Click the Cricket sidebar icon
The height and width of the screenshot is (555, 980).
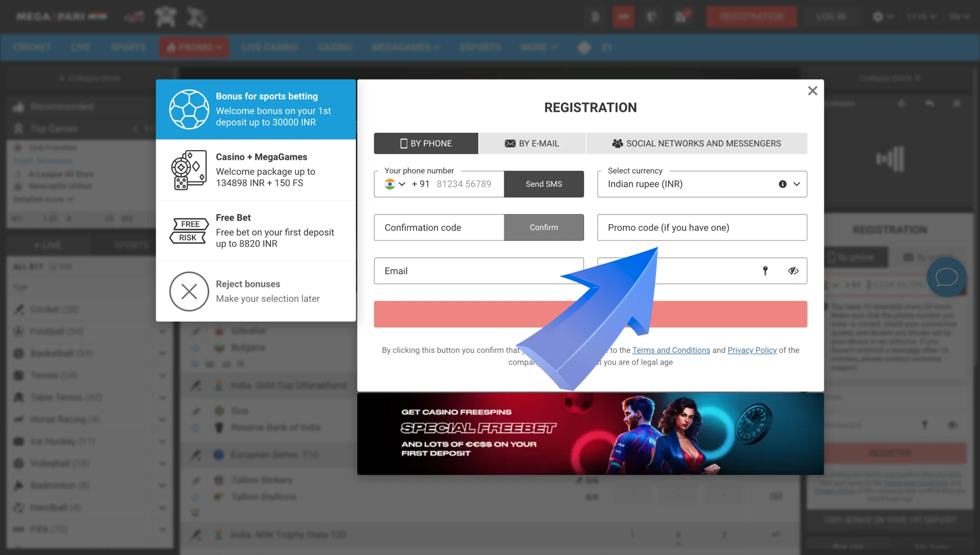(x=19, y=309)
